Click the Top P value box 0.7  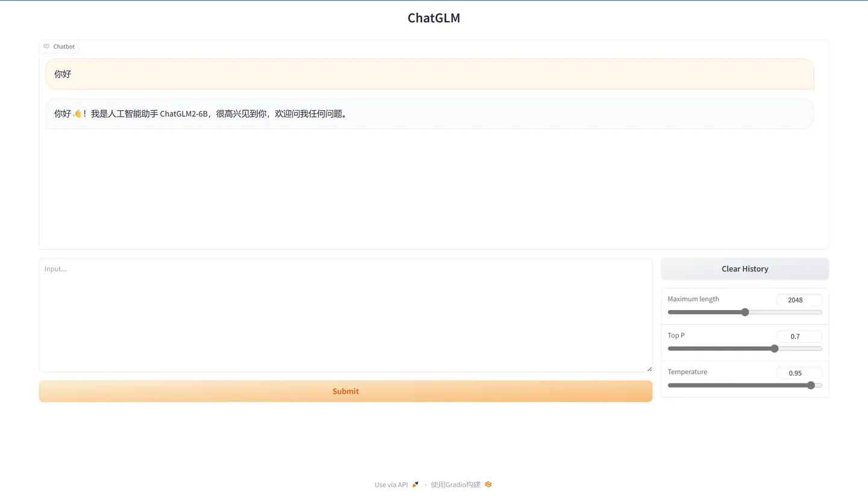[799, 337]
